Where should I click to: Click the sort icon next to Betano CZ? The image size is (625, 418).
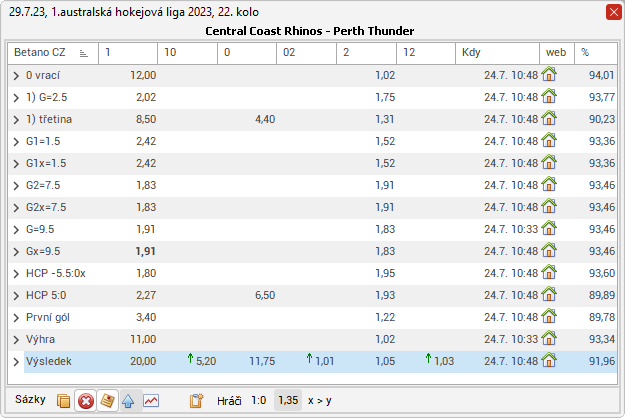point(83,52)
